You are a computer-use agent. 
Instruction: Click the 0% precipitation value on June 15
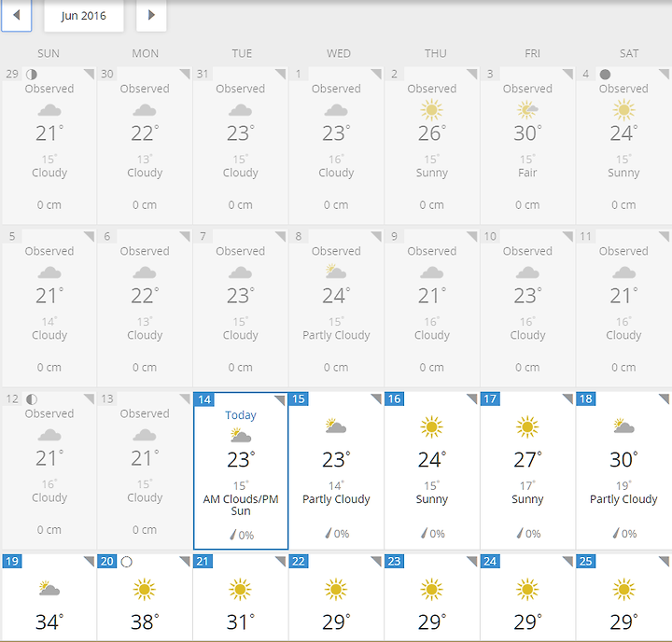point(342,534)
